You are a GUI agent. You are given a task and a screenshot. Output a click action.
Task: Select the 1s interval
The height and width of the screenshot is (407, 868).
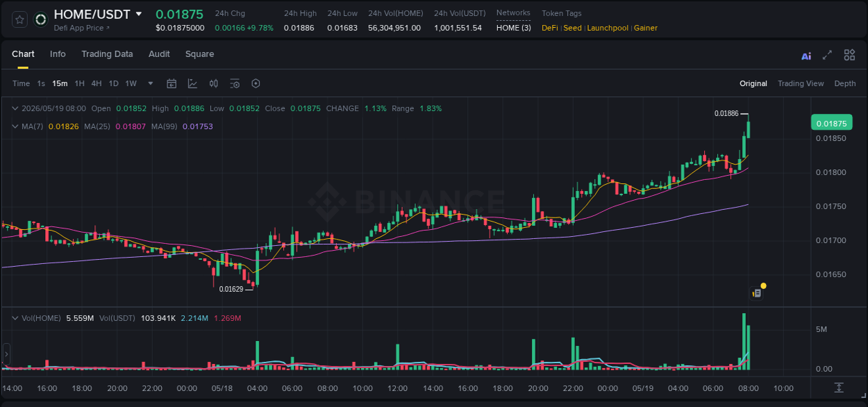(x=41, y=83)
